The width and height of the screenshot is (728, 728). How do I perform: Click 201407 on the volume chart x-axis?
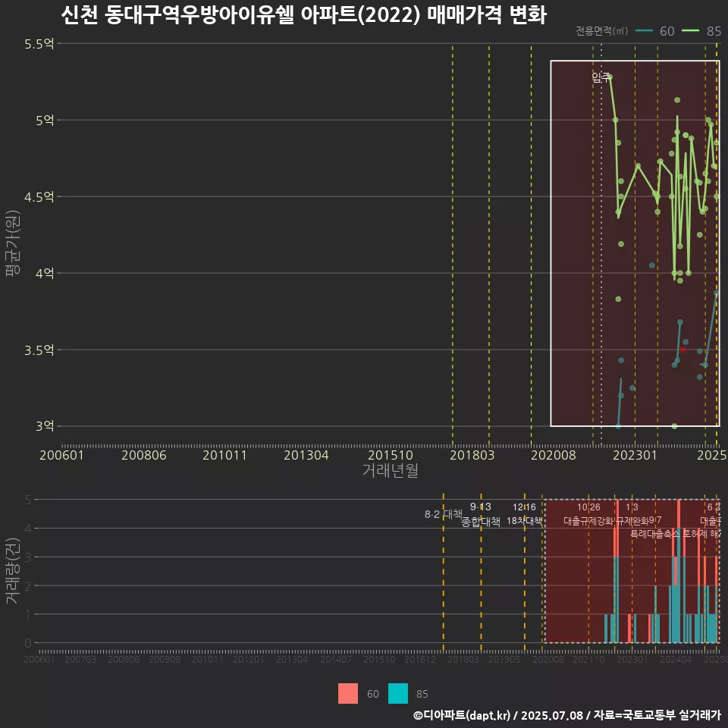coord(336,659)
